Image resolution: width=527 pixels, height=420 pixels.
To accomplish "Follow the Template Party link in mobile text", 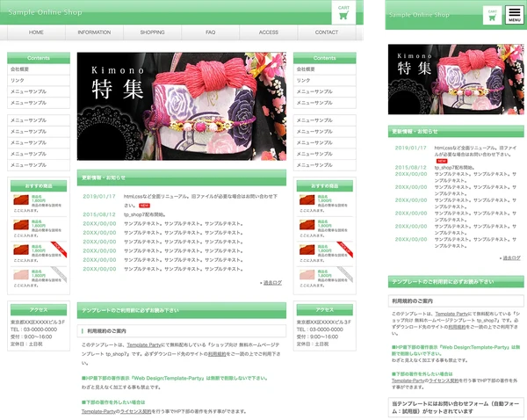I will point(451,314).
